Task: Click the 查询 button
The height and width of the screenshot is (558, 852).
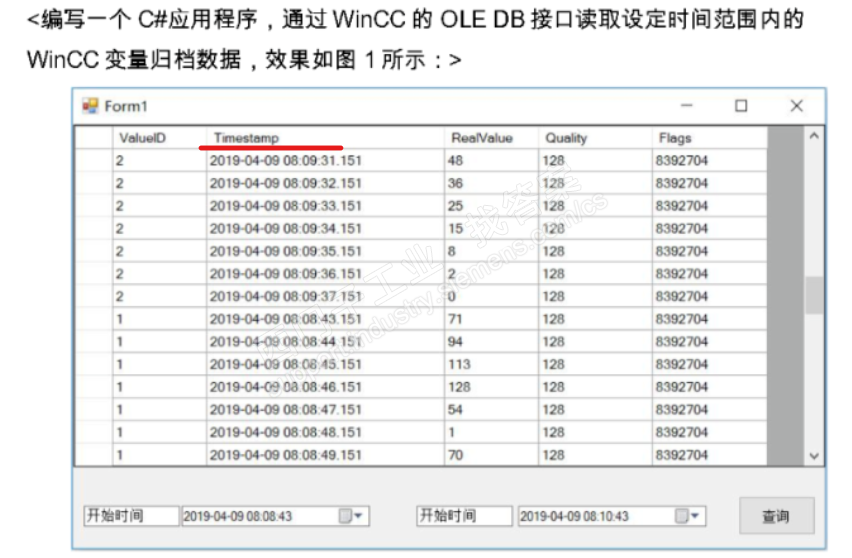Action: tap(776, 516)
